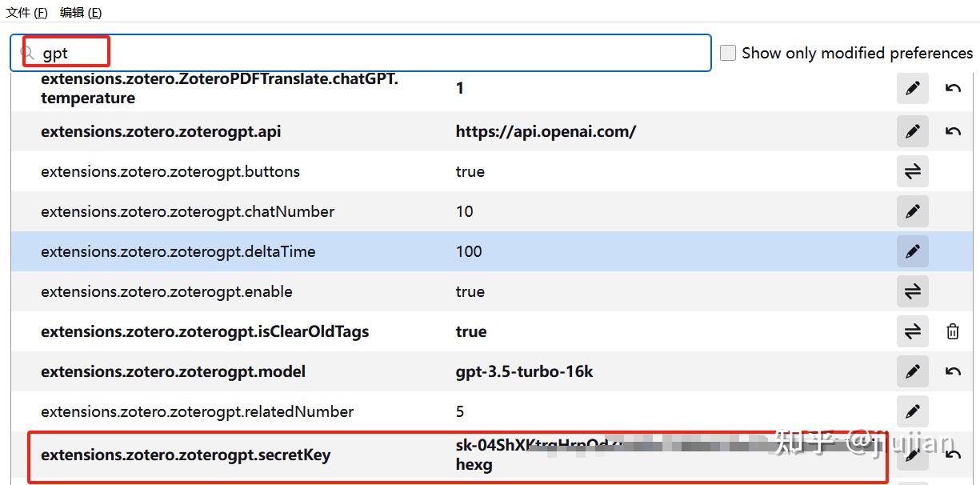Enable Show only modified preferences
Viewport: 980px width, 485px height.
[728, 53]
